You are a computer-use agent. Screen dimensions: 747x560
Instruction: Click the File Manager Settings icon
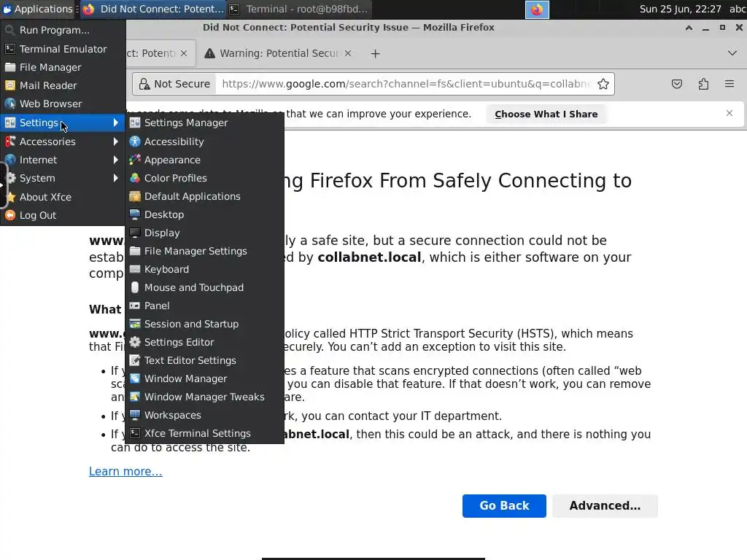135,251
